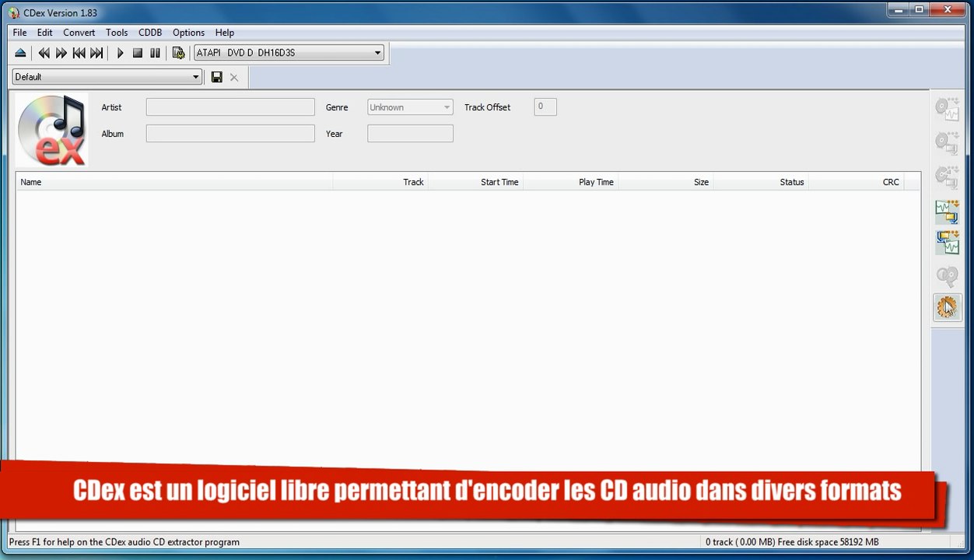The image size is (974, 560).
Task: Click the Artist input field
Action: [x=230, y=107]
